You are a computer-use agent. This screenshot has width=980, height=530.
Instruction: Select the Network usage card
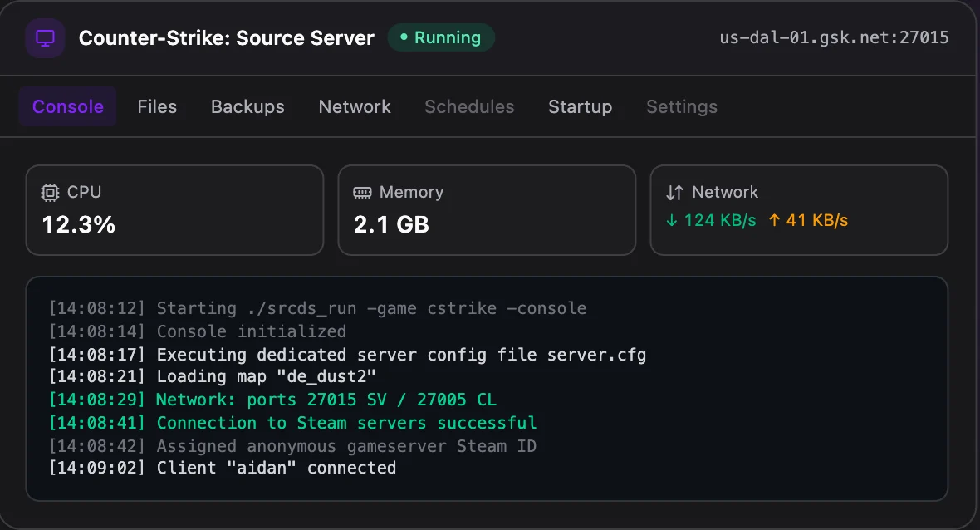tap(799, 210)
